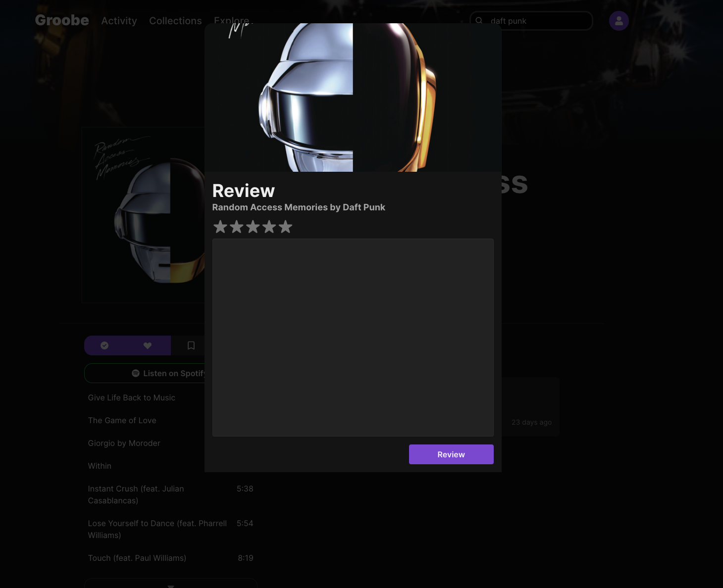Image resolution: width=723 pixels, height=588 pixels.
Task: Click the large album artwork in dialog
Action: click(x=353, y=98)
